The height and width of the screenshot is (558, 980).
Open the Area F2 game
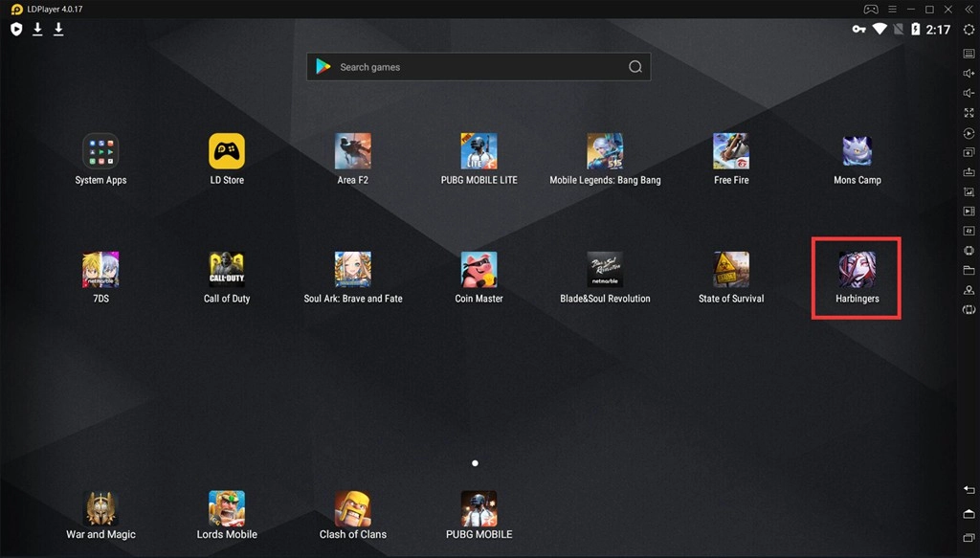coord(352,151)
